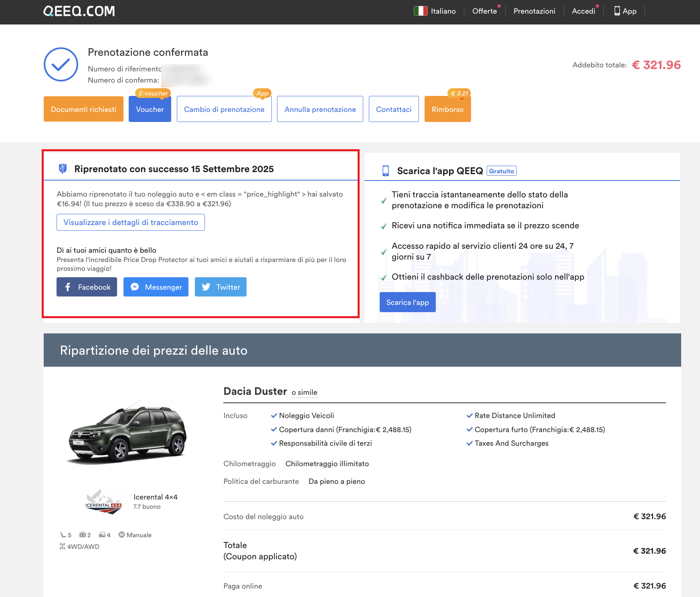The image size is (700, 597).
Task: Click 'Costo del noleggio auto' row label
Action: [x=263, y=517]
